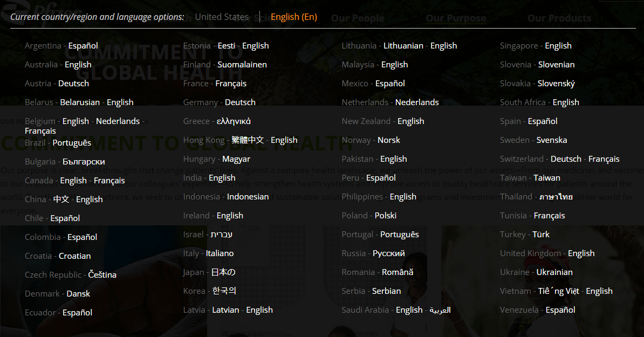Select Français for Canada
The image size is (644, 337).
[109, 181]
